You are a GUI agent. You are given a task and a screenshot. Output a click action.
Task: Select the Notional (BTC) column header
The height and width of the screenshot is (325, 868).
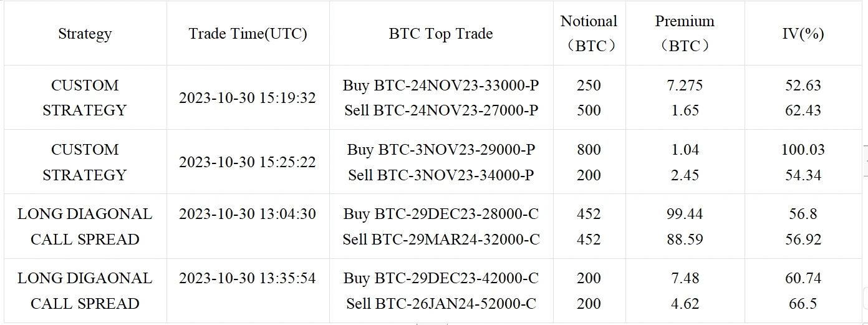[589, 34]
